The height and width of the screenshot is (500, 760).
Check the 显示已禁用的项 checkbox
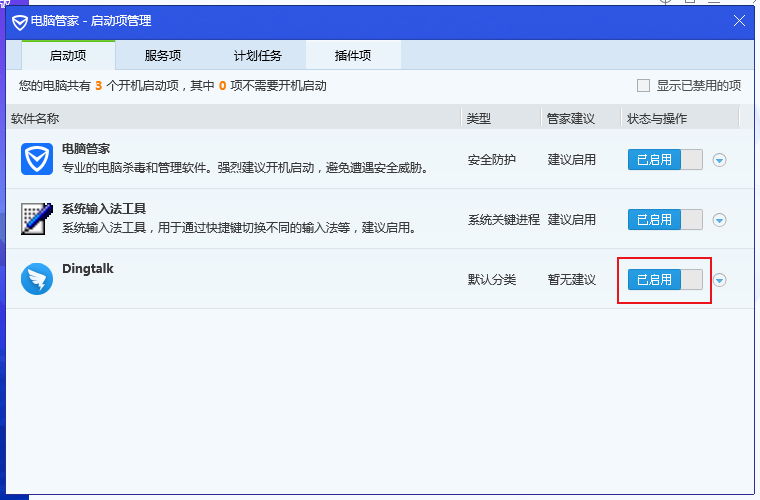644,86
